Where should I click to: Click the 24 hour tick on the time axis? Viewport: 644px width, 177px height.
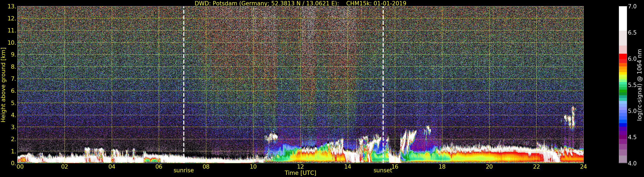click(x=583, y=167)
